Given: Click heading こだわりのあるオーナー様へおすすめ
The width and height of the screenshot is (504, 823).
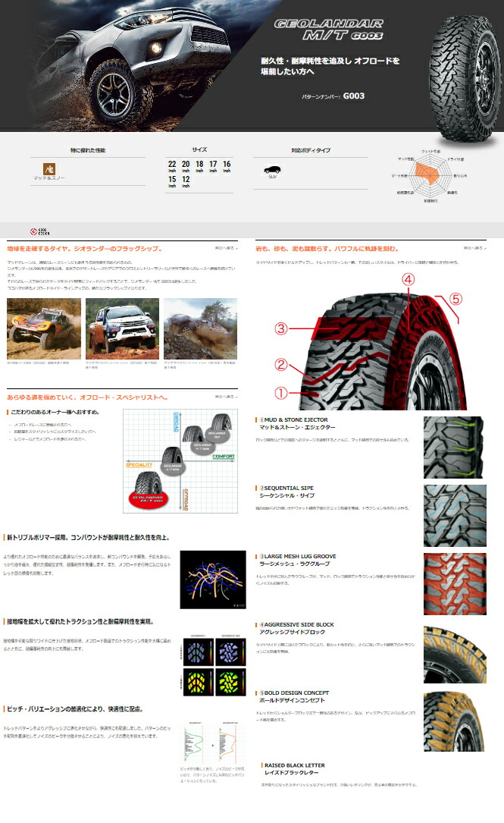Looking at the screenshot, I should click(55, 412).
